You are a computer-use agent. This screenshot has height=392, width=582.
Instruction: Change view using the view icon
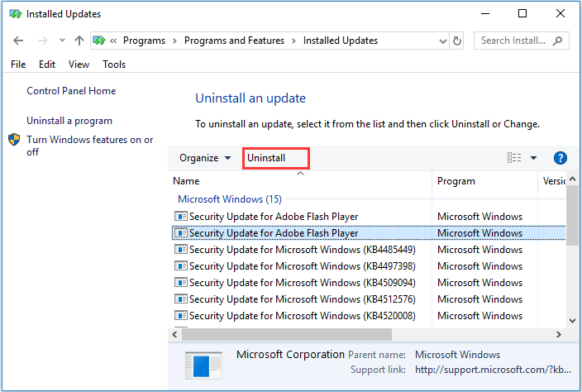pyautogui.click(x=514, y=158)
